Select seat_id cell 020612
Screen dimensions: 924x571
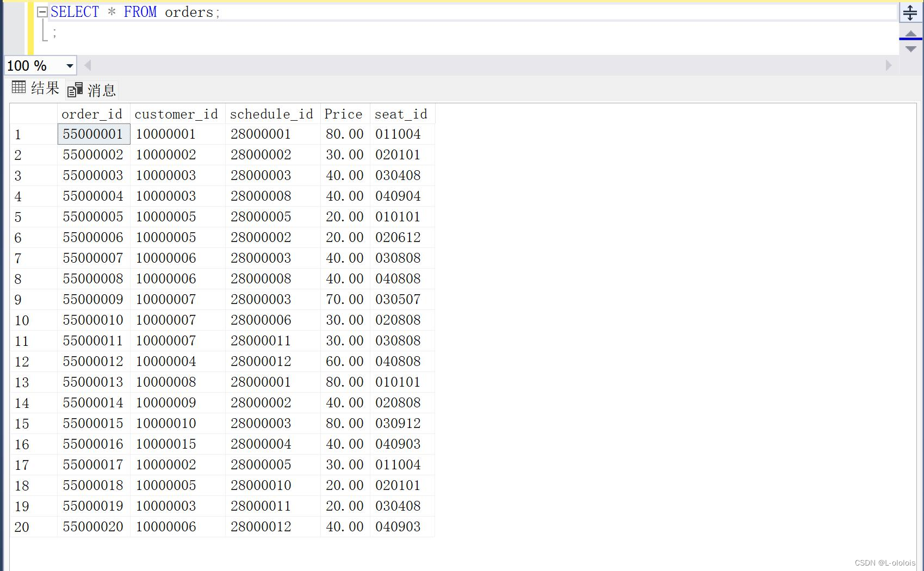[402, 237]
